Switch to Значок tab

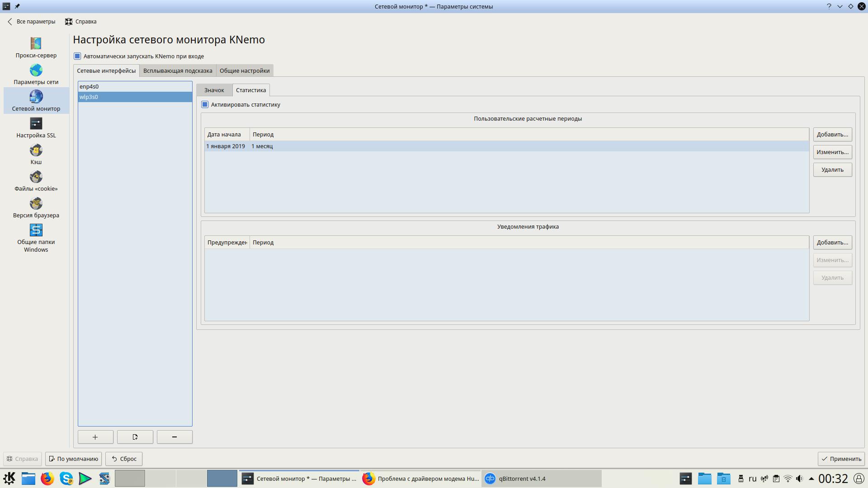[214, 90]
